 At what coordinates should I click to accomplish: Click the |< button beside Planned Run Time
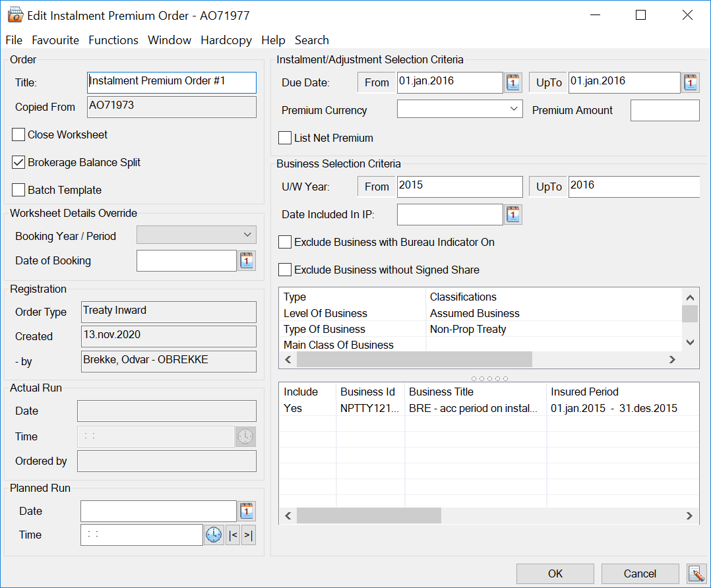233,535
